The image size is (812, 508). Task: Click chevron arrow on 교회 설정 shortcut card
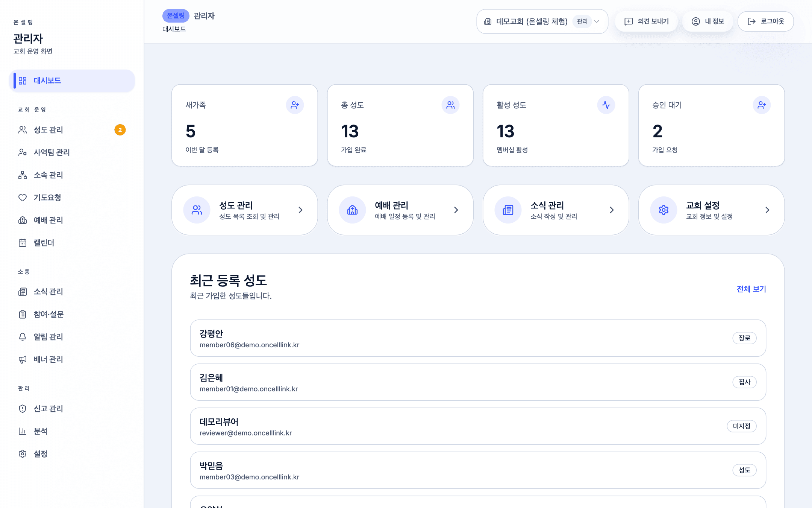[x=767, y=210]
